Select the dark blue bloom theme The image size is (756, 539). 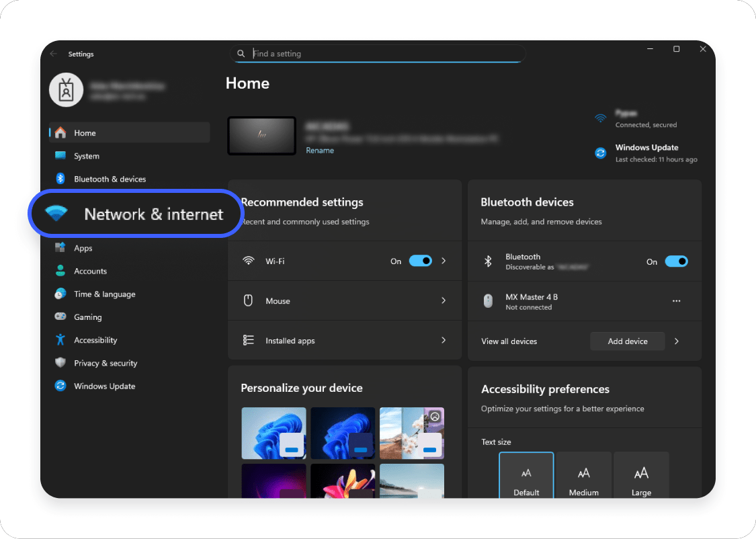pos(343,433)
